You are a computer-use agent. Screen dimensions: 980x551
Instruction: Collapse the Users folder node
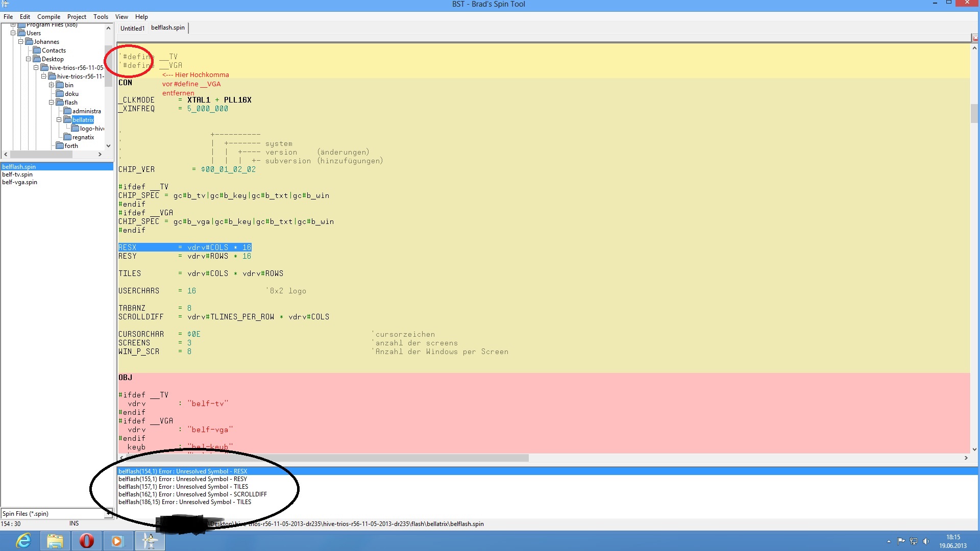pyautogui.click(x=13, y=33)
